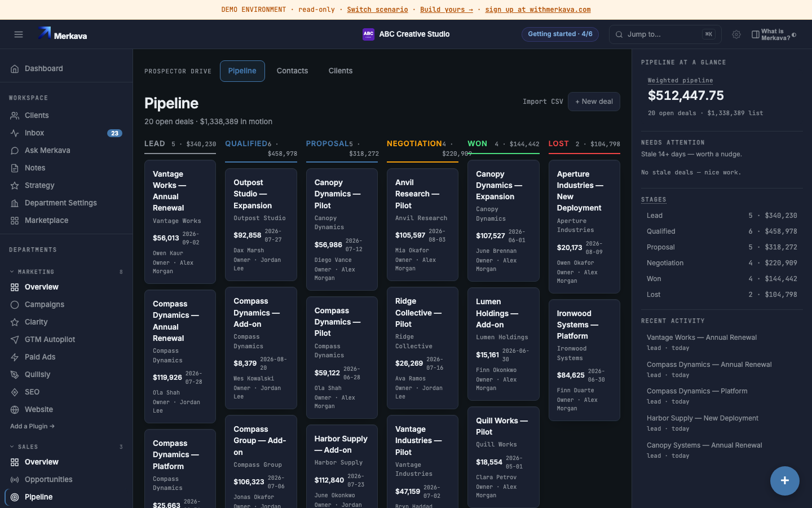Click the PROPOSAL column header
Image resolution: width=812 pixels, height=508 pixels.
(x=327, y=144)
